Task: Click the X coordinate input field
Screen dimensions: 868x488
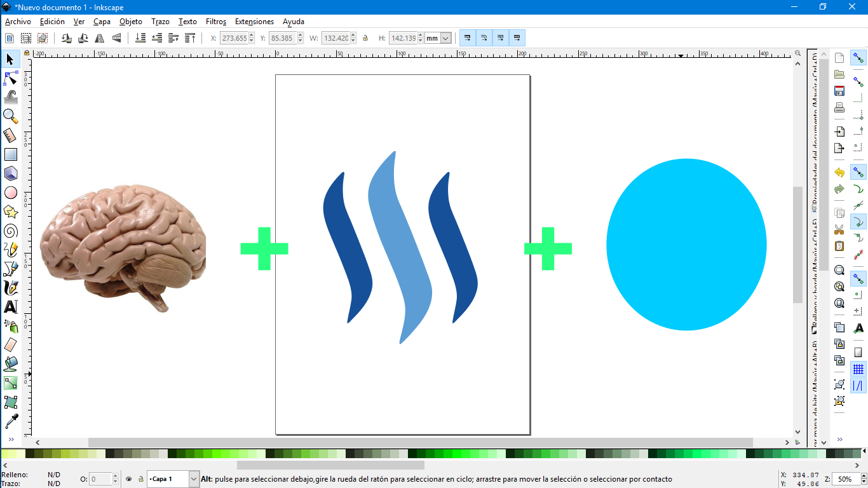Action: pyautogui.click(x=234, y=38)
